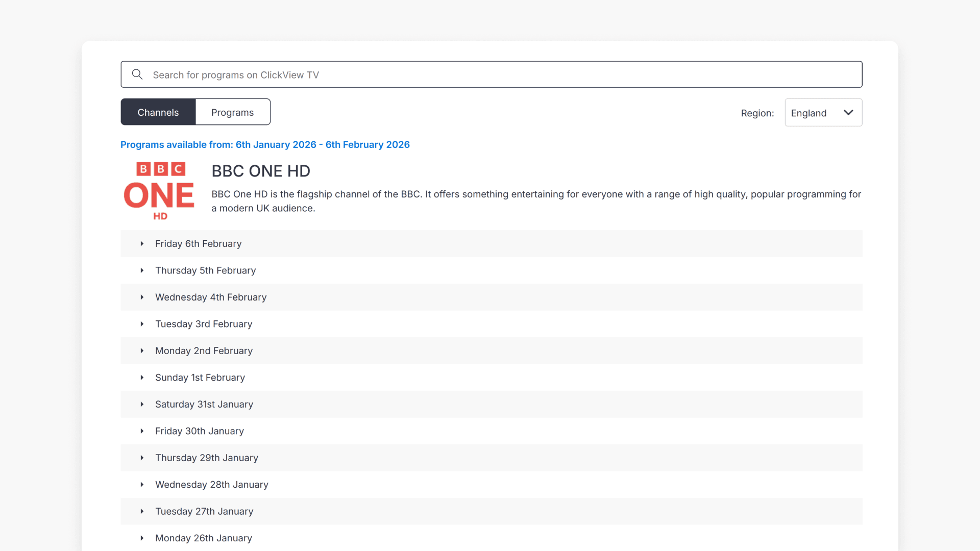Screen dimensions: 980x551
Task: Click triangle beside Sunday 1st February
Action: point(142,378)
